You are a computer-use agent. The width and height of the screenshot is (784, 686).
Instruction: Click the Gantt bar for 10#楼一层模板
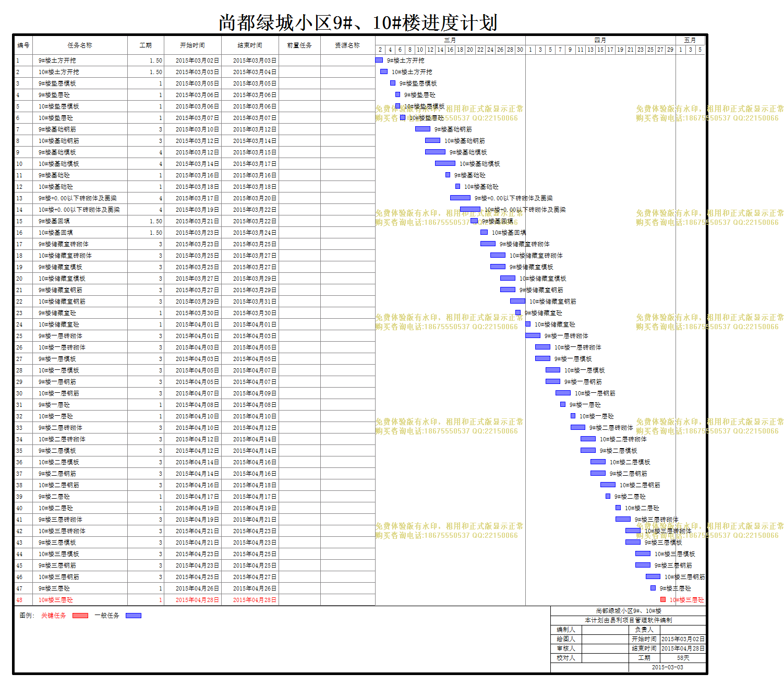click(553, 370)
